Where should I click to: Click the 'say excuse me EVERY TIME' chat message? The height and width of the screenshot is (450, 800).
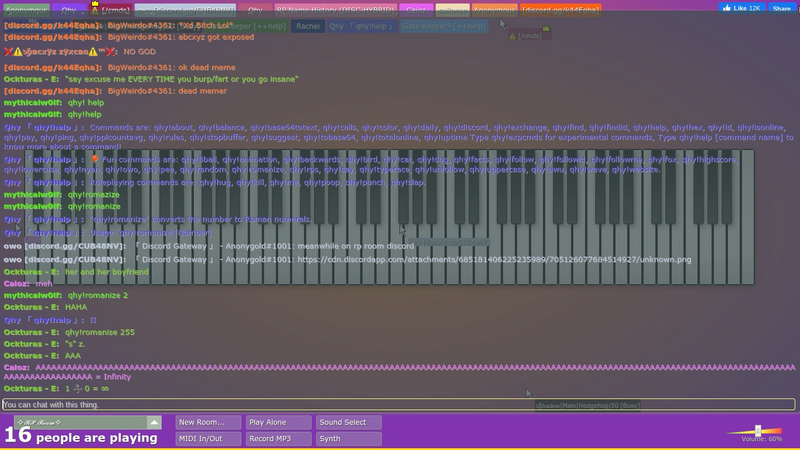pyautogui.click(x=181, y=79)
